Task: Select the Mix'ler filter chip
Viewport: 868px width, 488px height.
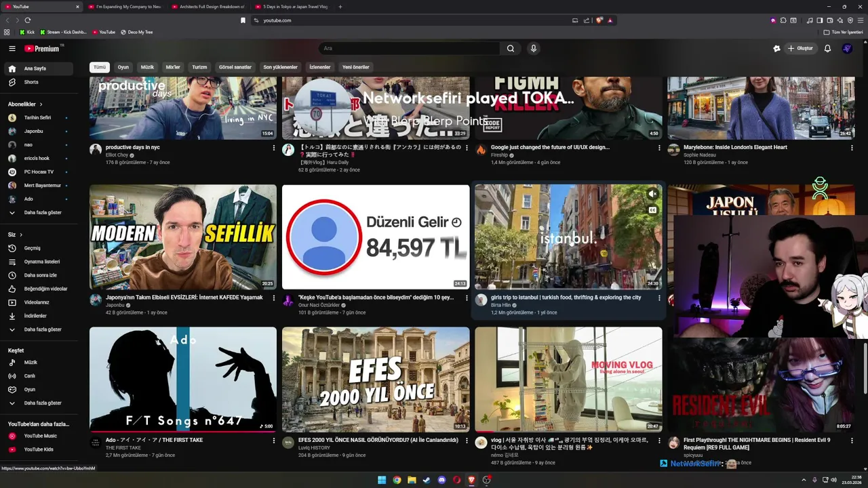Action: [173, 67]
